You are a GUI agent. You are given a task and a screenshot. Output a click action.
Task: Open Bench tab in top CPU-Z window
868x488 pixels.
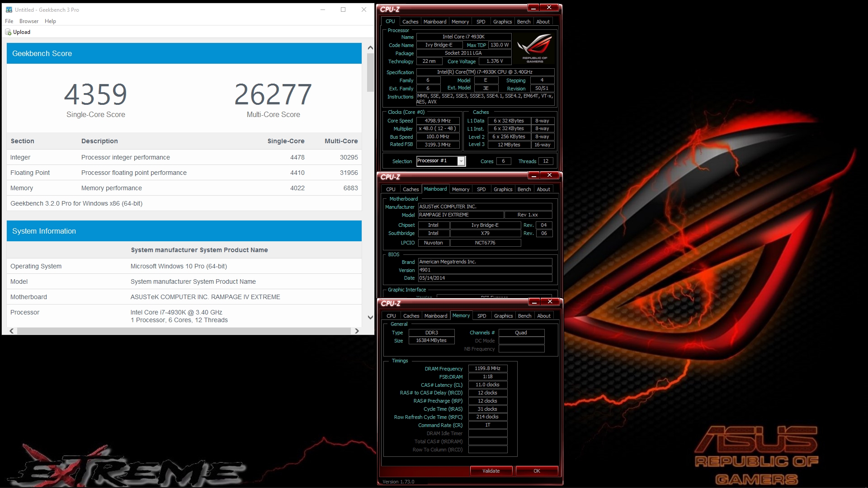[x=524, y=22]
